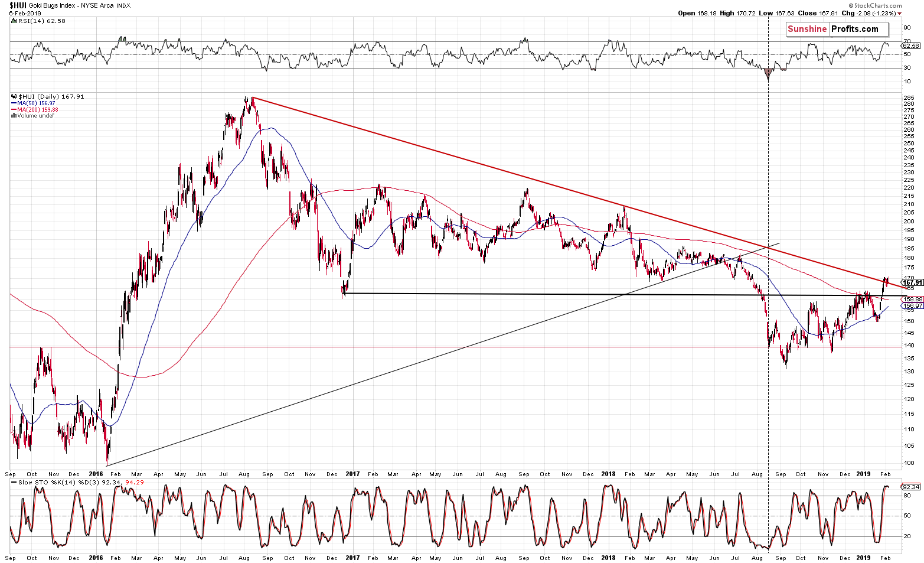Click the 2019 year label under the price chart

point(863,474)
